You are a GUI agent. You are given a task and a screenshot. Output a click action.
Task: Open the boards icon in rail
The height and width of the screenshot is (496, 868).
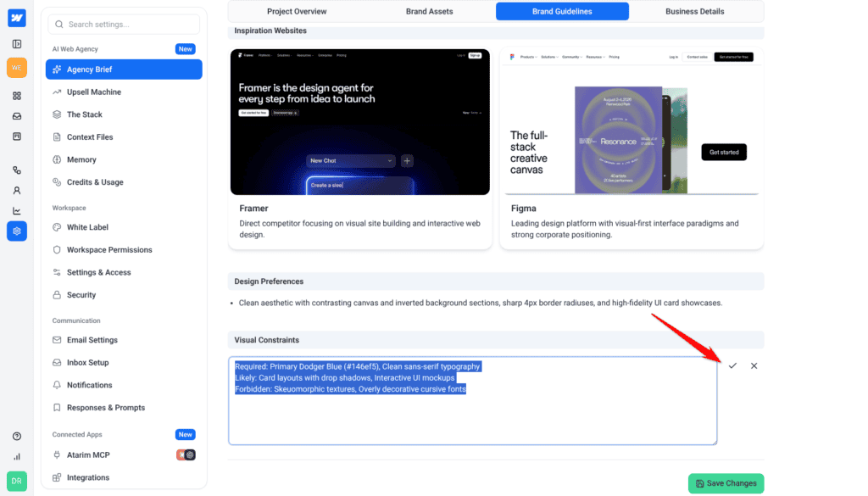pos(17,137)
